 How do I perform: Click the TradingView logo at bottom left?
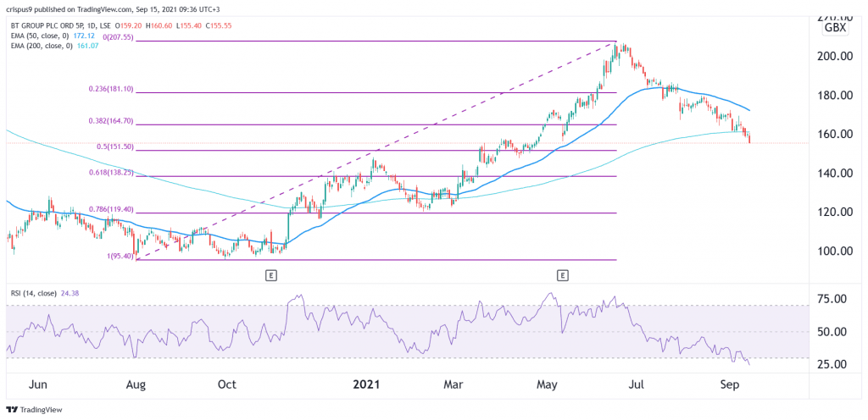(34, 410)
